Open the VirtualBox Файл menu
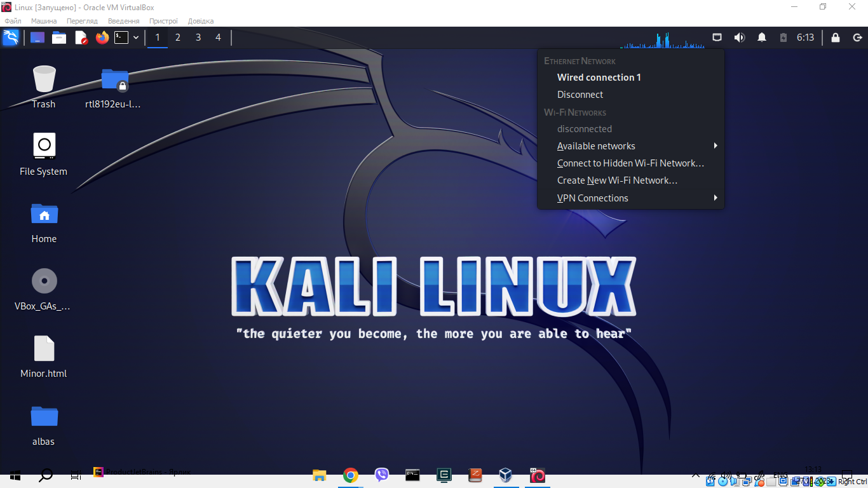The height and width of the screenshot is (488, 868). click(x=13, y=21)
